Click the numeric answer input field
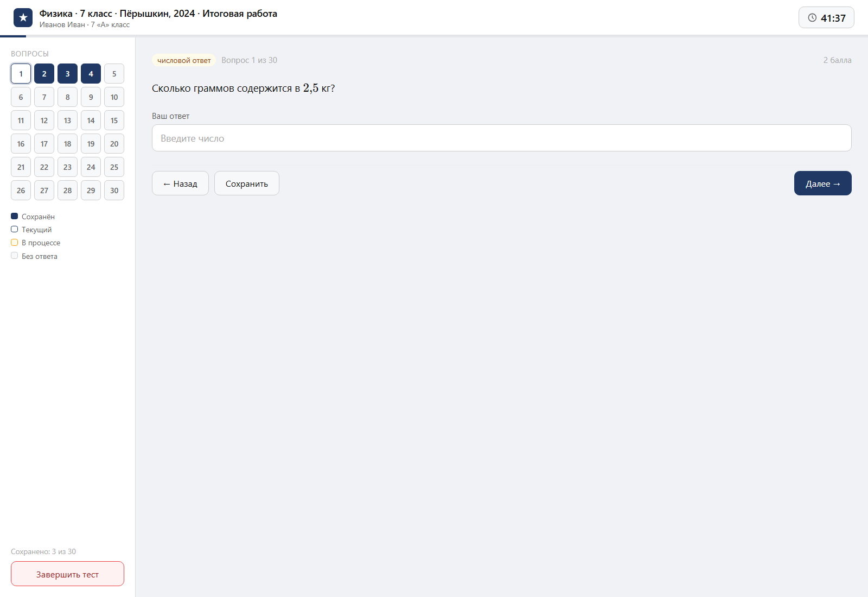This screenshot has height=597, width=868. coord(501,138)
